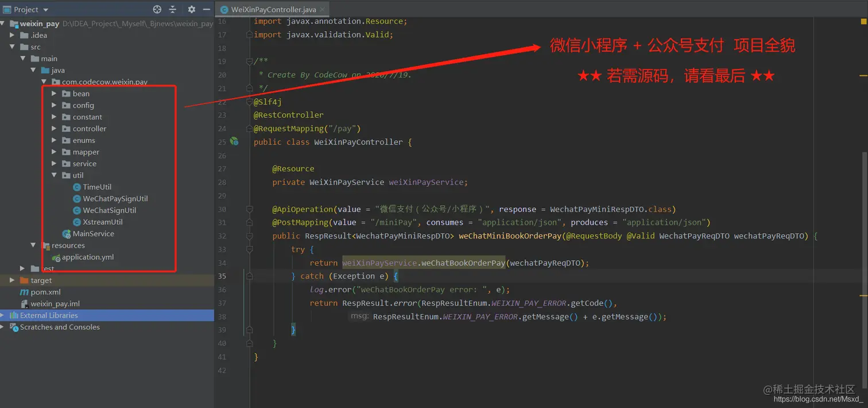The height and width of the screenshot is (408, 868).
Task: Open application.yml file
Action: point(88,257)
